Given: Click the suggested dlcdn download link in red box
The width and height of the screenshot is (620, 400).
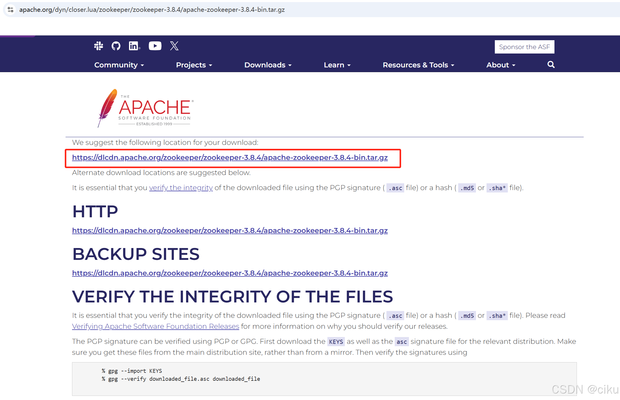Looking at the screenshot, I should coord(229,158).
